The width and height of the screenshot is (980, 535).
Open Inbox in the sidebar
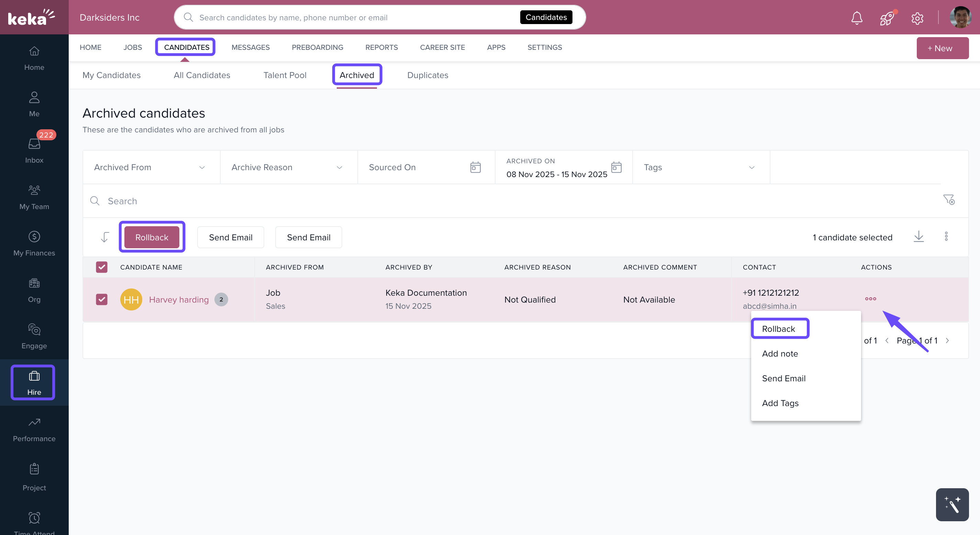pyautogui.click(x=34, y=150)
